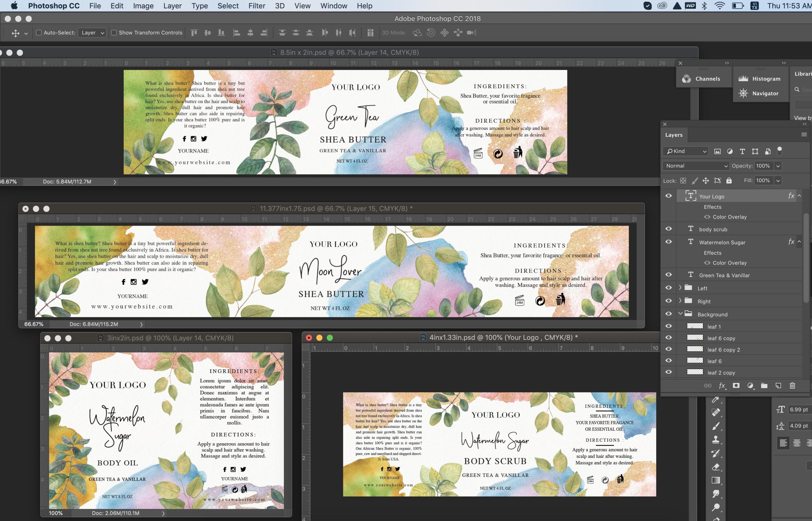Viewport: 812px width, 521px height.
Task: Hide the Your Logo text layer
Action: pos(669,196)
